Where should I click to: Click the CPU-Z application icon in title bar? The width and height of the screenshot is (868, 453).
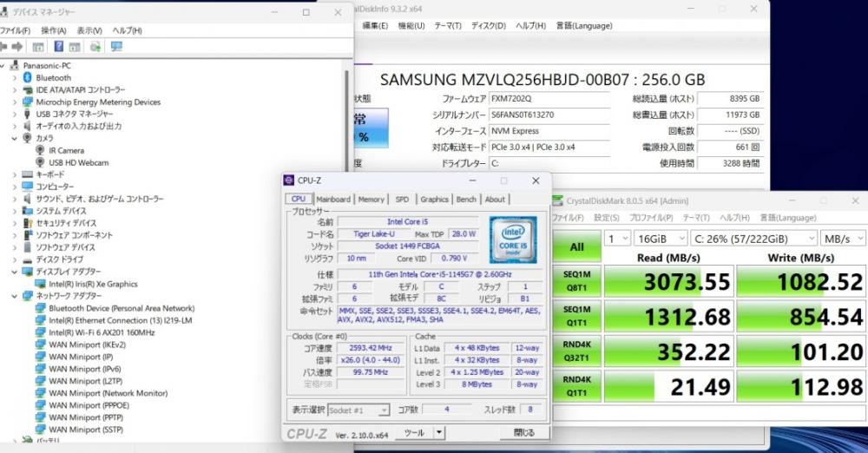click(288, 181)
